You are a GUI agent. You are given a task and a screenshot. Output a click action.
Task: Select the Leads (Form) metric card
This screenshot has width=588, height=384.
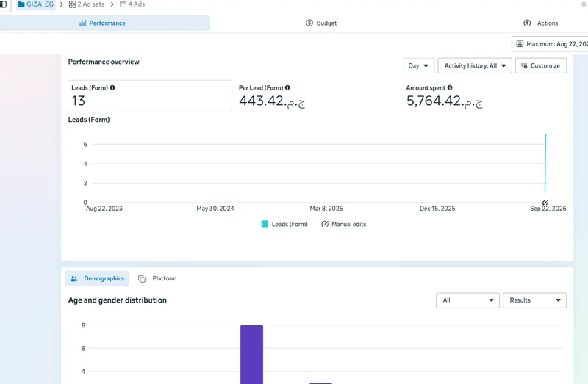coord(150,96)
